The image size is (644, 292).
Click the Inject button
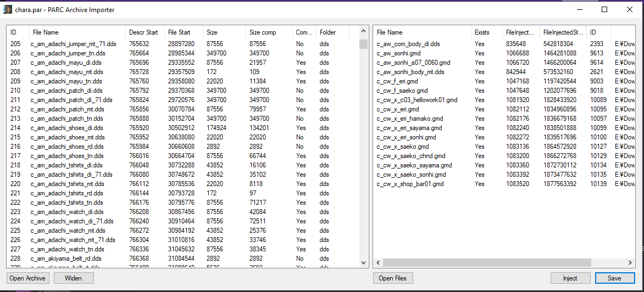pyautogui.click(x=570, y=278)
